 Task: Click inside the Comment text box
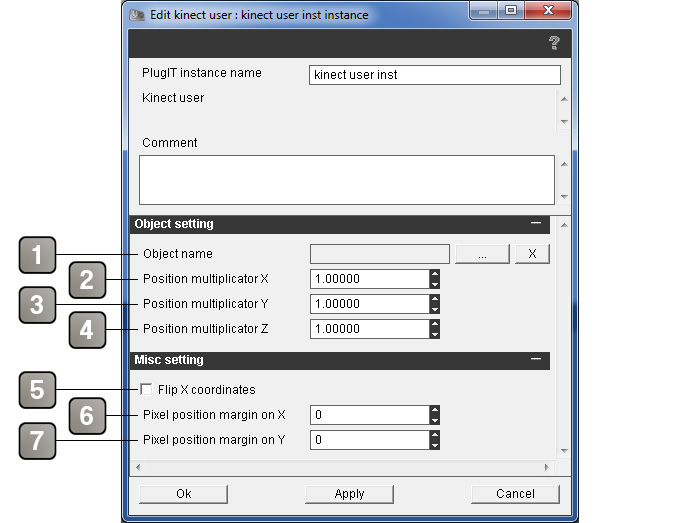347,180
